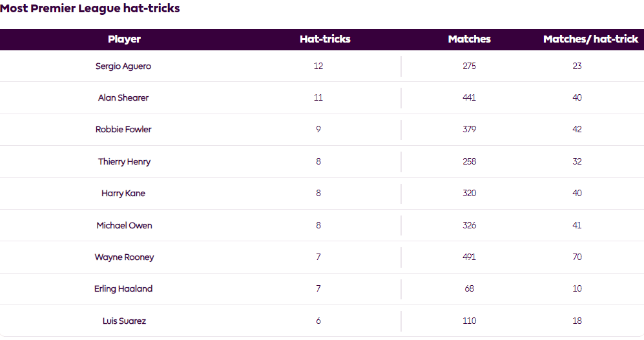
Task: Click Shearer's 441 matches value
Action: pyautogui.click(x=469, y=98)
